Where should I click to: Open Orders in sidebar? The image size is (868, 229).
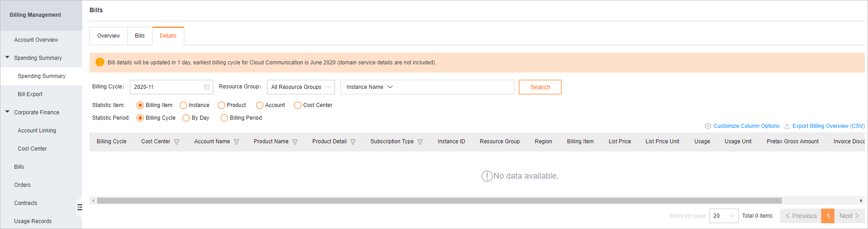22,185
